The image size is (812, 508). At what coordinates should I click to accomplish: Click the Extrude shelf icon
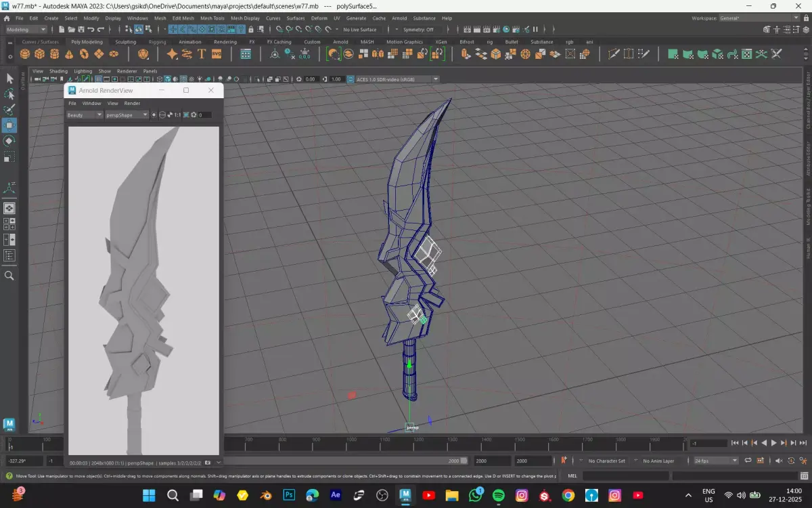tap(466, 54)
